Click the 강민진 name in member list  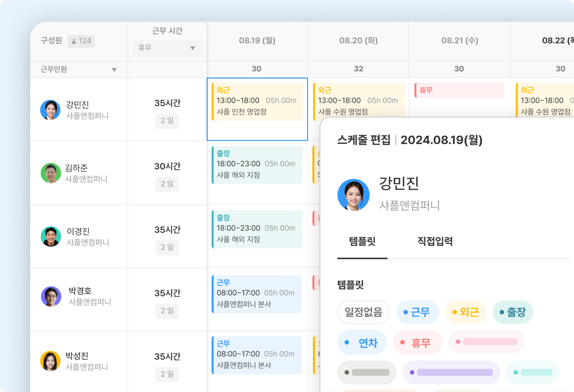pos(77,105)
